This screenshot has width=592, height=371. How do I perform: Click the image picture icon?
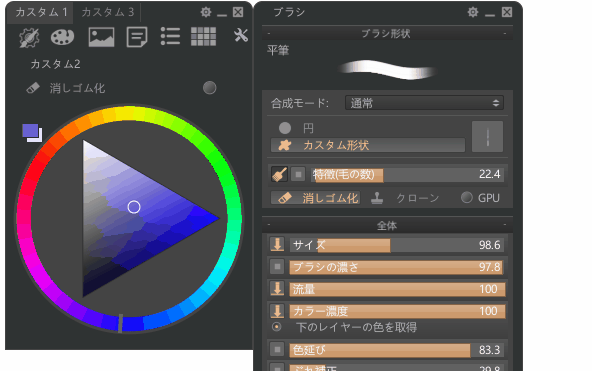click(x=101, y=37)
